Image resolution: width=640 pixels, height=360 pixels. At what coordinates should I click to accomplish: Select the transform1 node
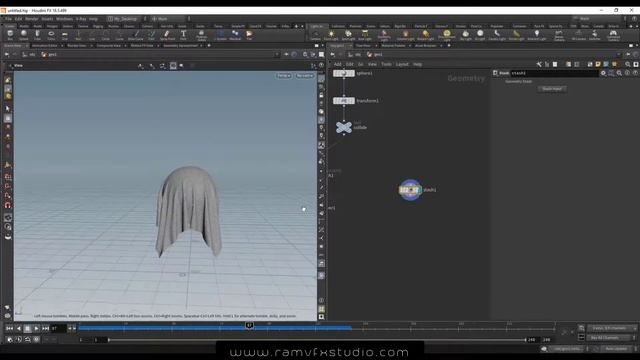[x=344, y=101]
